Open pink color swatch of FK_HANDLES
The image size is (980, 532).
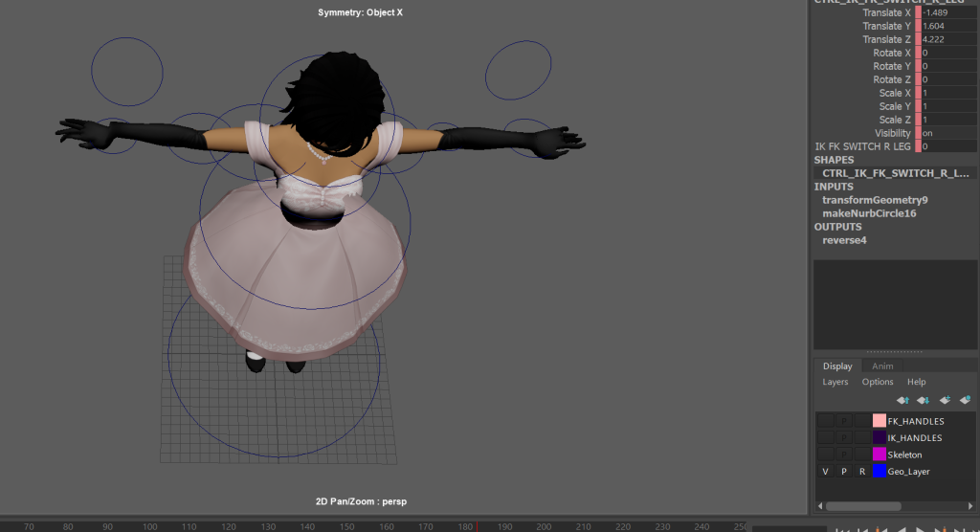pos(880,421)
